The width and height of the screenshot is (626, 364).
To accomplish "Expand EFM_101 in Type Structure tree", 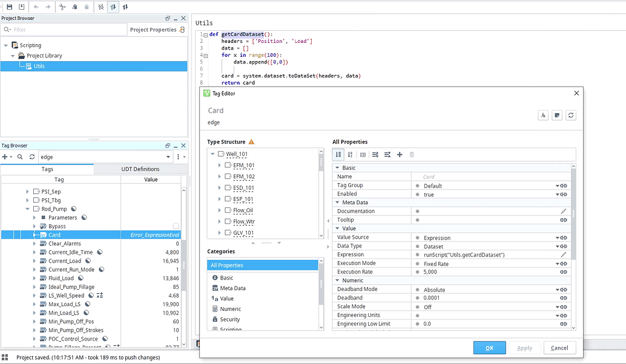I will (220, 165).
